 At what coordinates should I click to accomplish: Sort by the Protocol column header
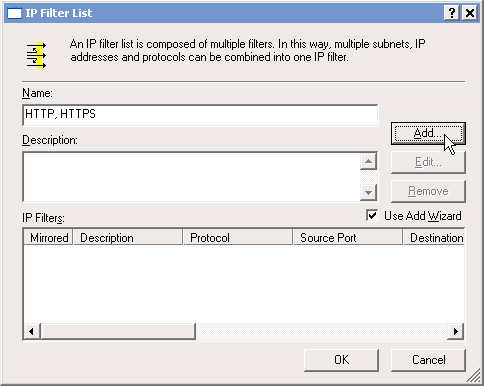(x=238, y=238)
